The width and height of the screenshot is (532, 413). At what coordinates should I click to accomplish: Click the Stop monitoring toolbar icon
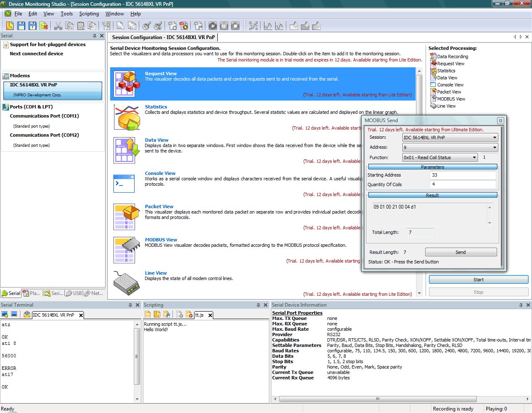click(x=235, y=26)
